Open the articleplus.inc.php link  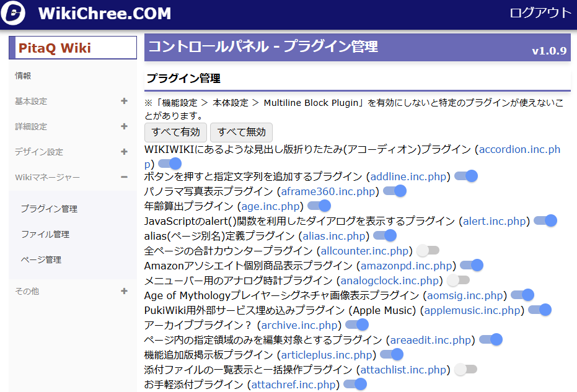click(327, 355)
